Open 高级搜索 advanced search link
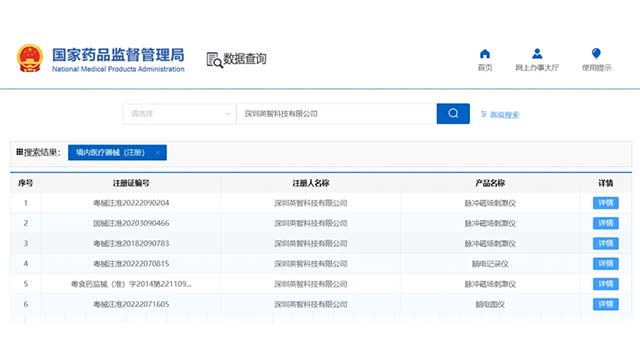 [x=504, y=115]
